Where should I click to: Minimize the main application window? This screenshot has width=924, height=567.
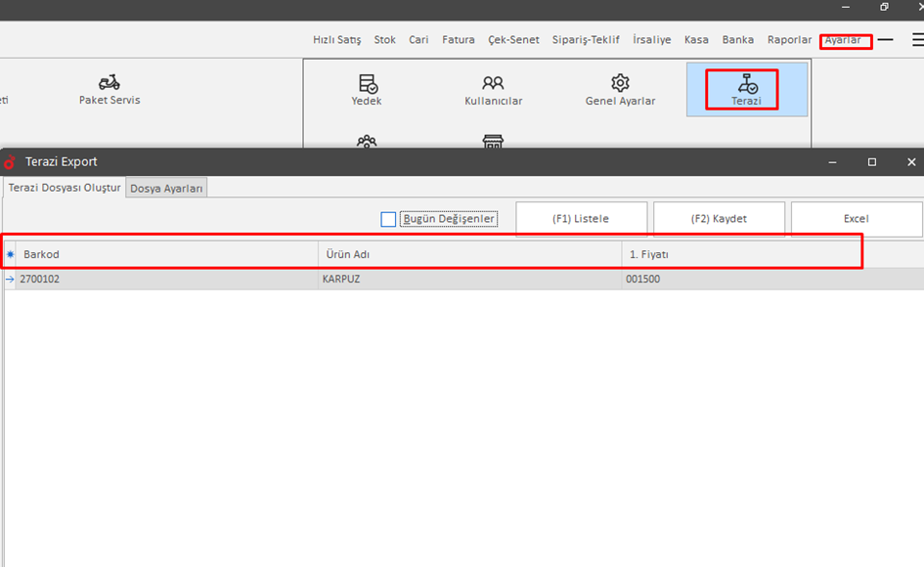pyautogui.click(x=846, y=7)
